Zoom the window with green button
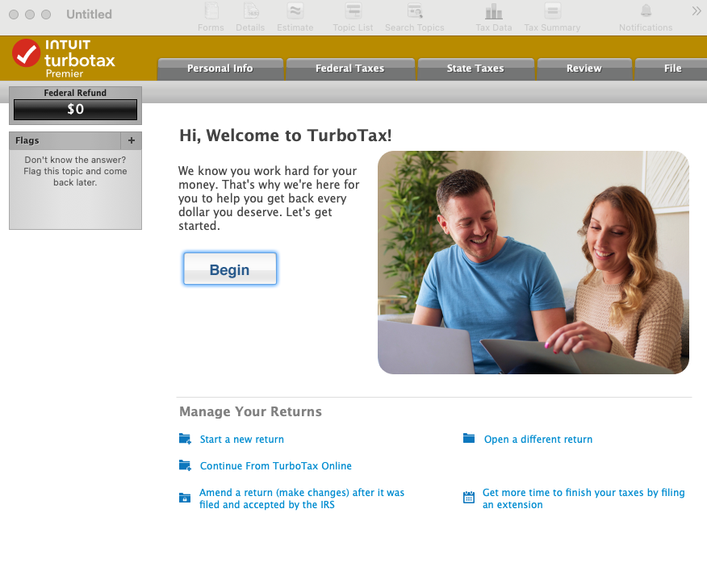This screenshot has height=588, width=707. click(x=46, y=15)
